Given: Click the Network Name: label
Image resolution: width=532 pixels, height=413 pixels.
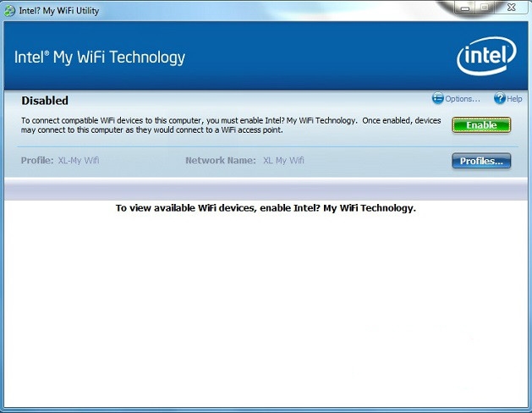Looking at the screenshot, I should (221, 160).
